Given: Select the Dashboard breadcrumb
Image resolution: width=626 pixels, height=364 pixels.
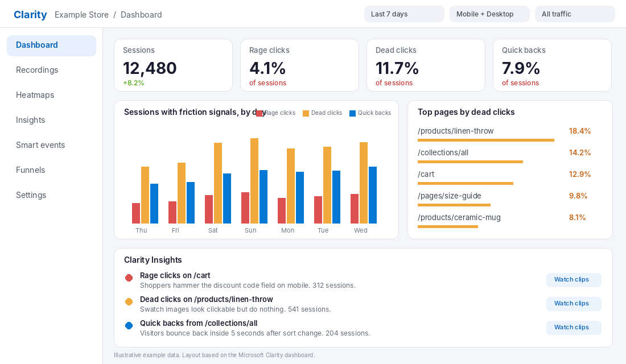Looking at the screenshot, I should pyautogui.click(x=141, y=15).
